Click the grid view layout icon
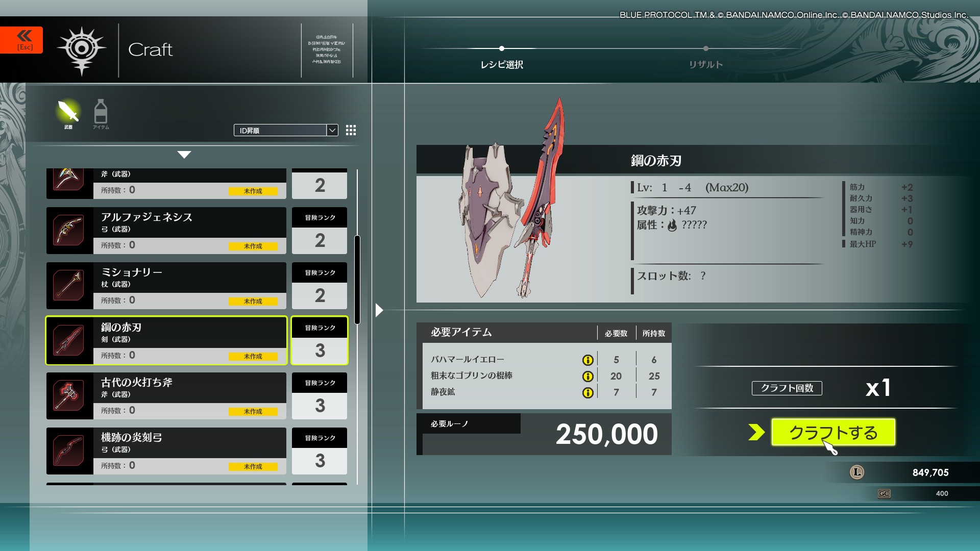Image resolution: width=980 pixels, height=551 pixels. click(351, 131)
